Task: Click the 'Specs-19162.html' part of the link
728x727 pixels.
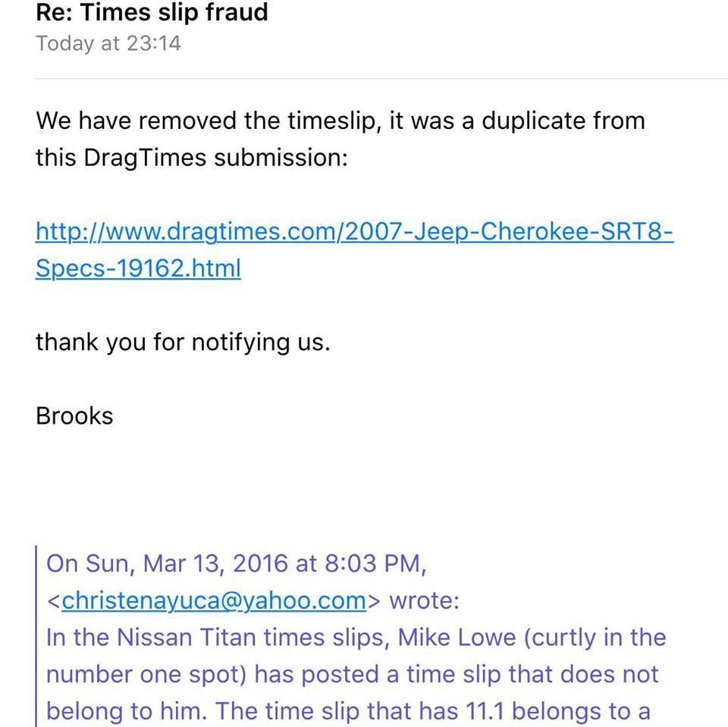Action: pos(138,268)
